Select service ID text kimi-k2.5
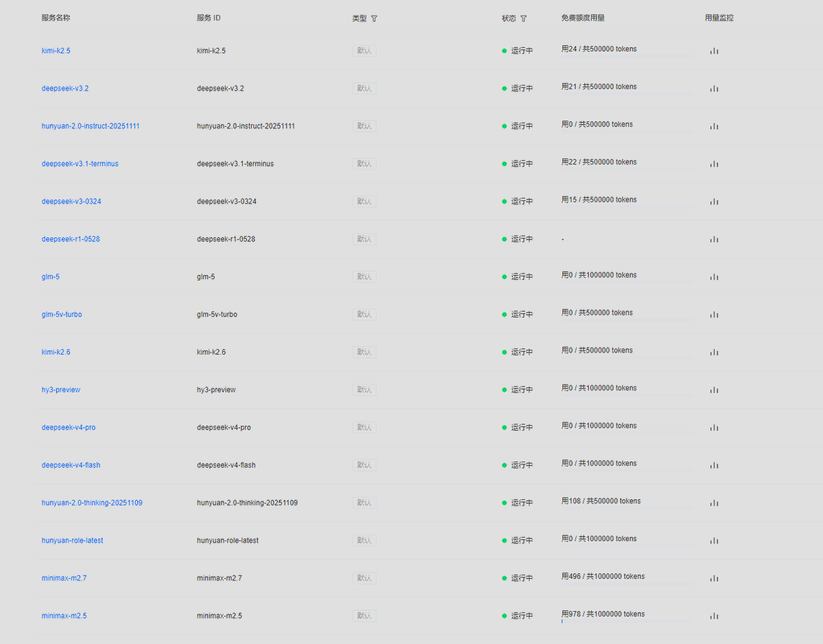Screen dimensions: 823x644 coord(211,51)
